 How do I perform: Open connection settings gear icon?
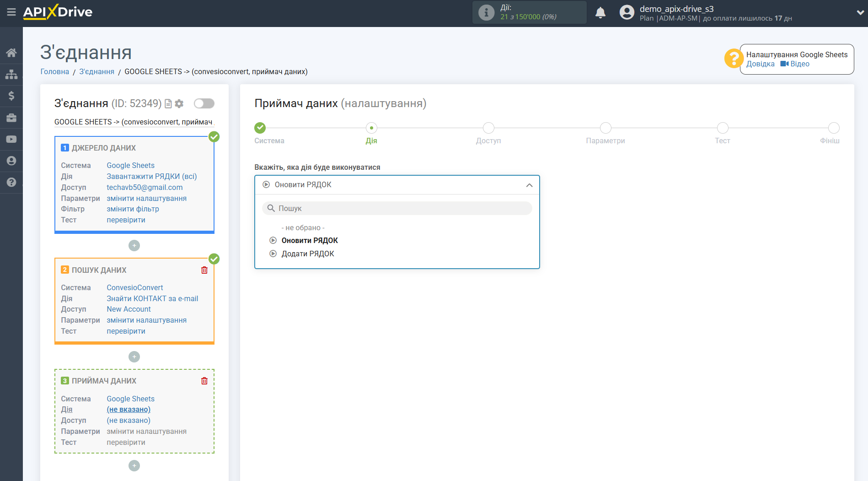pyautogui.click(x=179, y=104)
